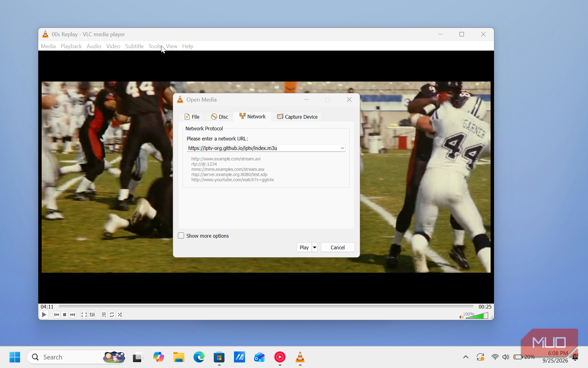Toggle loop mode icon
Screen dimensions: 588x368
[112, 315]
